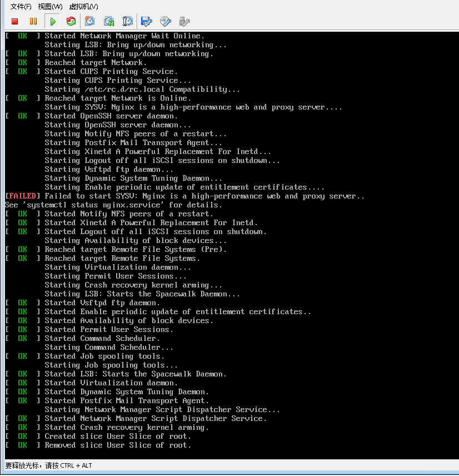Viewport: 459px width, 476px height.
Task: Connect CD/DVD device with disc icon
Action: tap(166, 21)
